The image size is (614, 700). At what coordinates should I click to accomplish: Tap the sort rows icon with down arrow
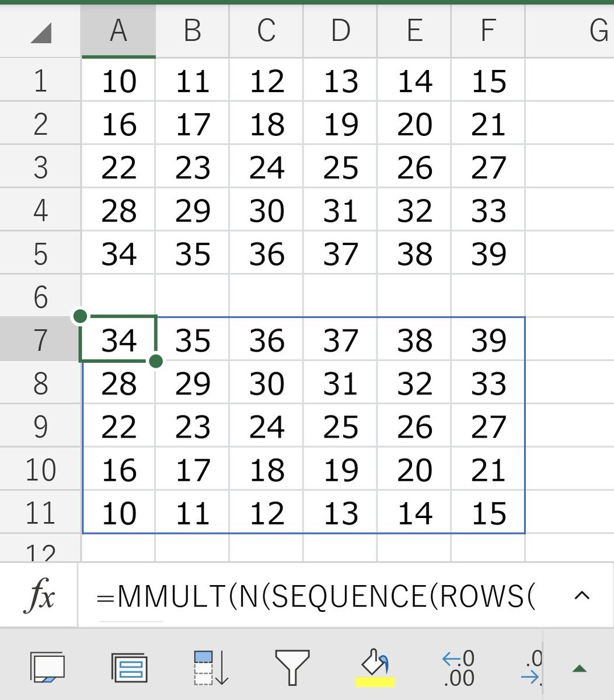[210, 667]
